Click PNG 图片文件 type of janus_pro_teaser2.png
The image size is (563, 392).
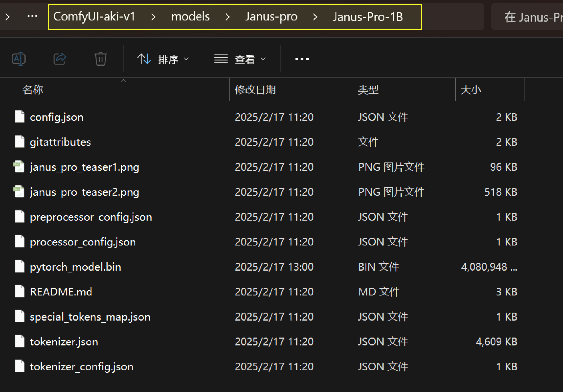click(x=391, y=192)
